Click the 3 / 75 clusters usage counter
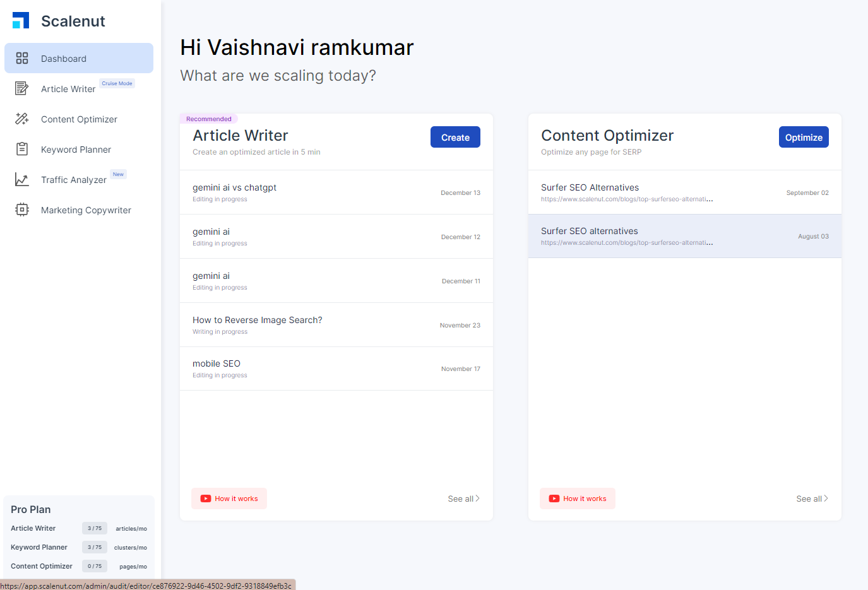Image resolution: width=868 pixels, height=590 pixels. click(x=95, y=547)
